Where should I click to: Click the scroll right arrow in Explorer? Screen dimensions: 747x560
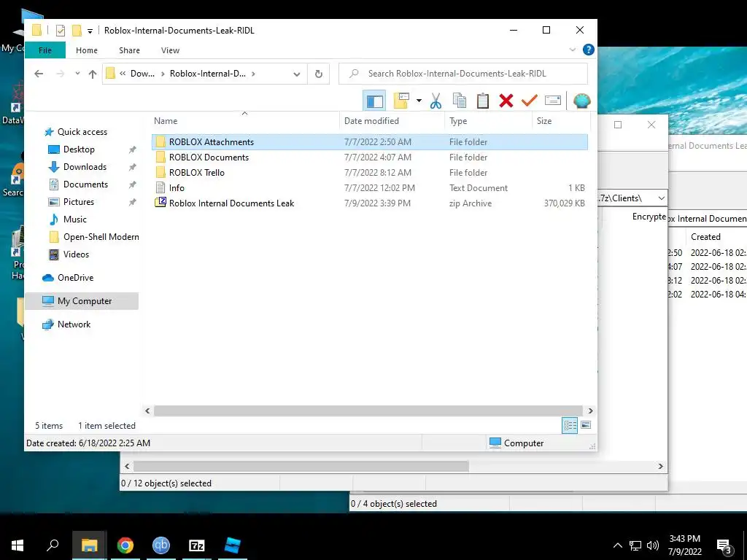(x=590, y=411)
